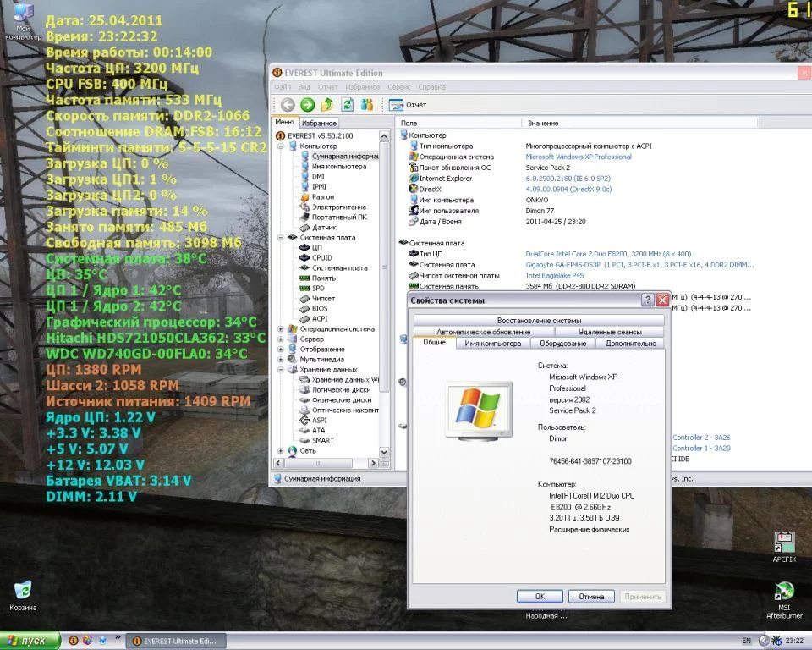The height and width of the screenshot is (650, 812).
Task: Open the Датчик sensor tree item
Action: (324, 227)
